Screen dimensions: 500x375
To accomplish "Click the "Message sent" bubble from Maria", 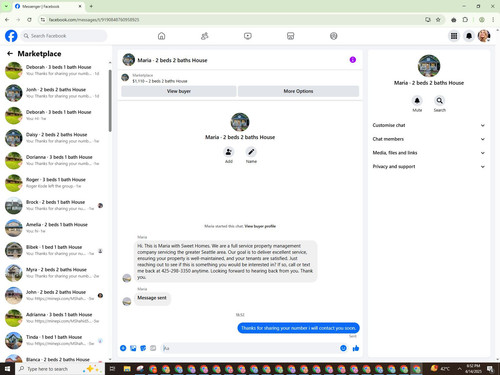I will pos(152,298).
